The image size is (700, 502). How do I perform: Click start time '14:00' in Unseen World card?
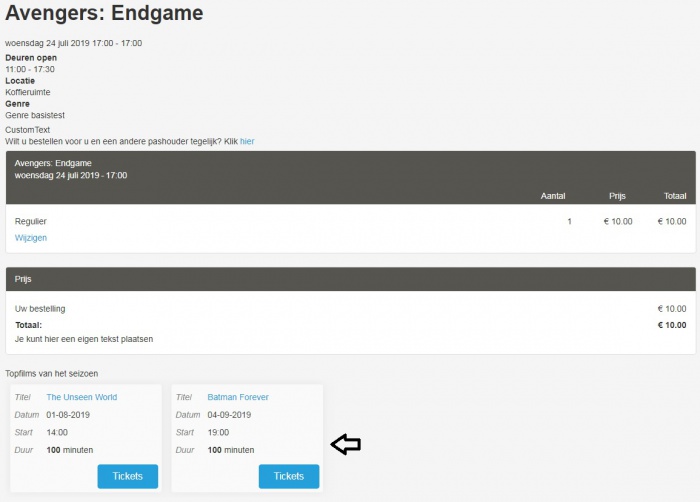[x=57, y=432]
